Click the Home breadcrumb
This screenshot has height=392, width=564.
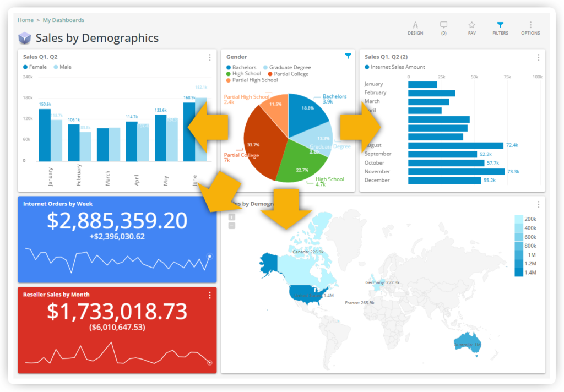pos(25,20)
